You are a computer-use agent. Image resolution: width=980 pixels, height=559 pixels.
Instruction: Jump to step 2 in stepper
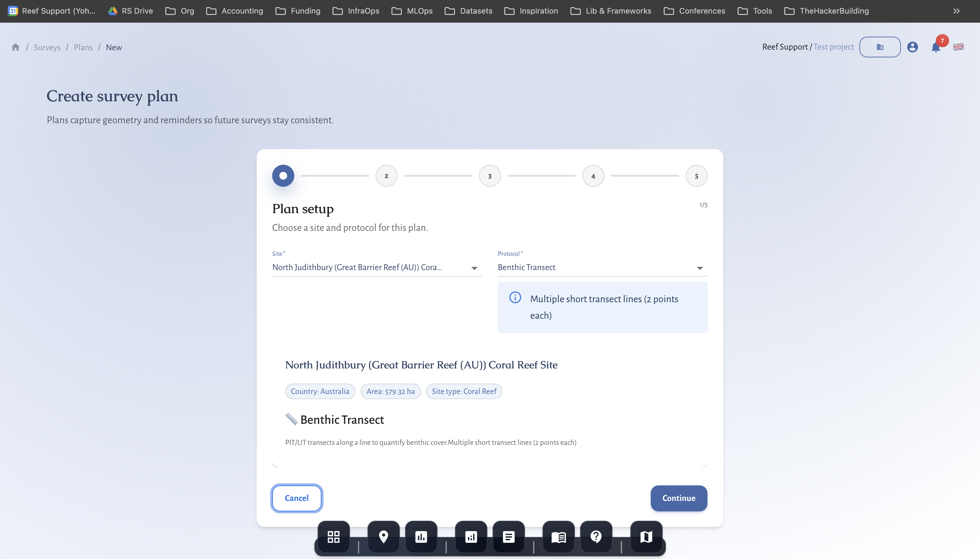pyautogui.click(x=386, y=176)
